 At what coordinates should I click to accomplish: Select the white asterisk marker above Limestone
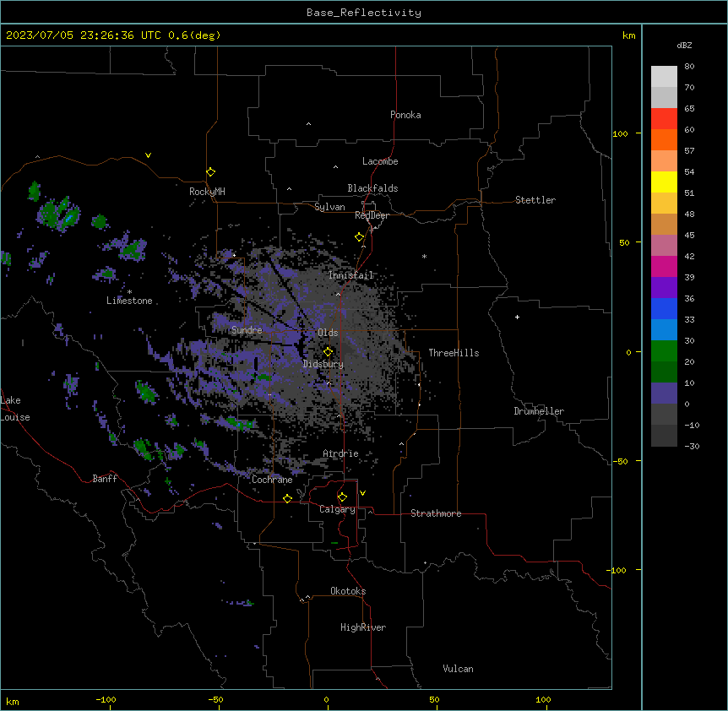point(129,292)
